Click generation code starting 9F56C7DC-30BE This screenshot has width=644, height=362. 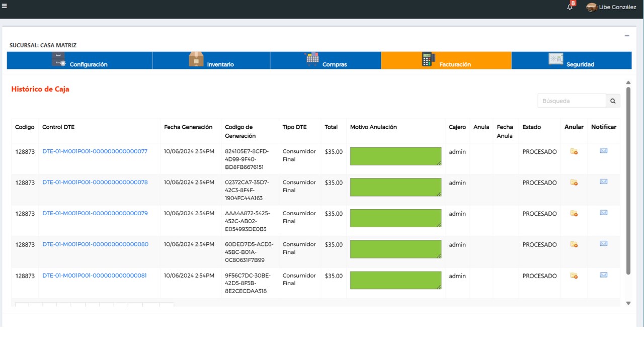point(248,283)
